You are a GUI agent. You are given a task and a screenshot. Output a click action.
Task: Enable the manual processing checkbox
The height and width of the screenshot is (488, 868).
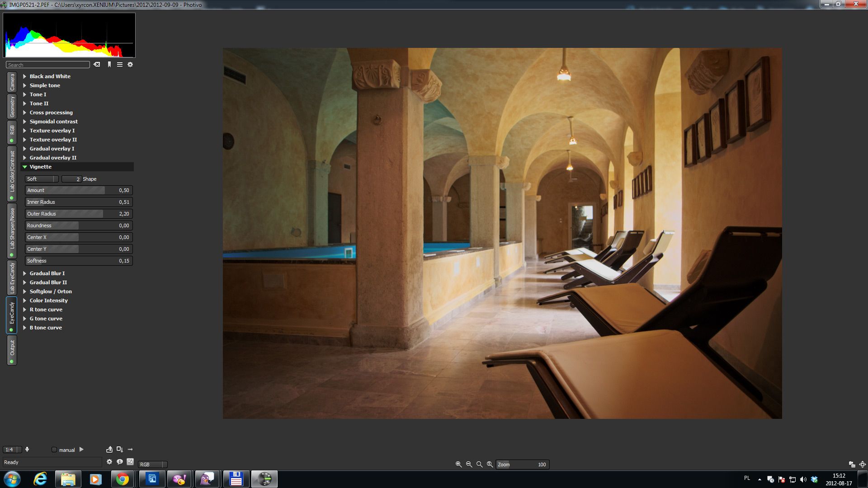54,450
